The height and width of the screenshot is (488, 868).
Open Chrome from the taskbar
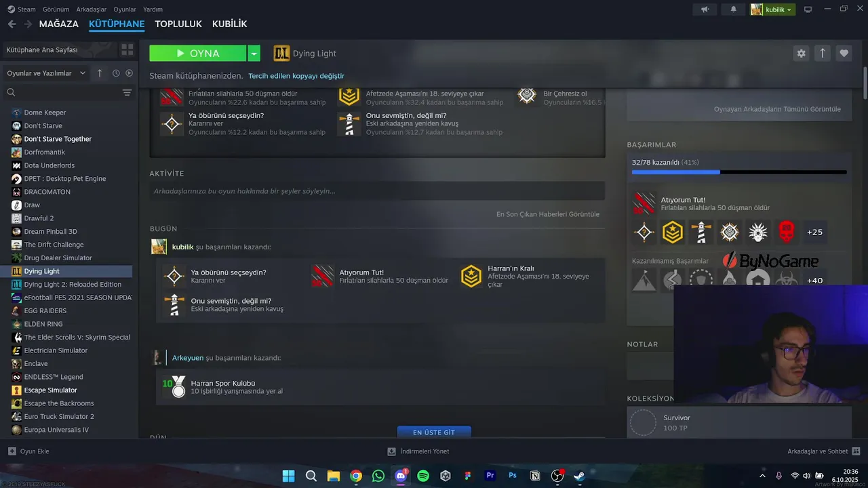point(356,476)
